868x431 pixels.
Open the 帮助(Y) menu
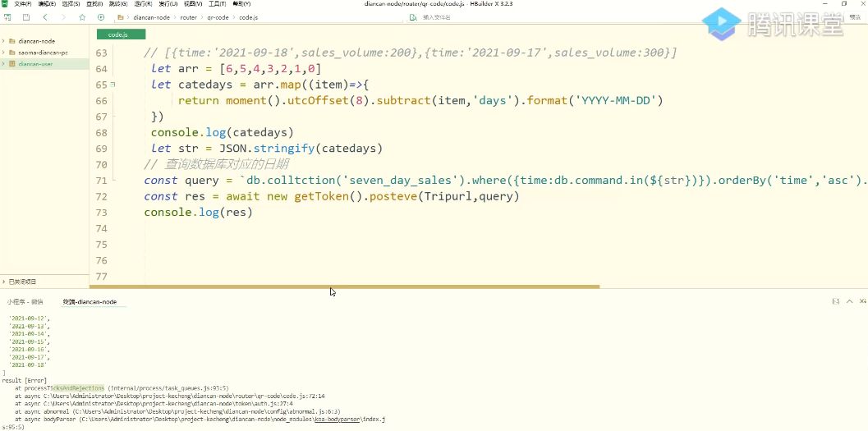(x=241, y=4)
